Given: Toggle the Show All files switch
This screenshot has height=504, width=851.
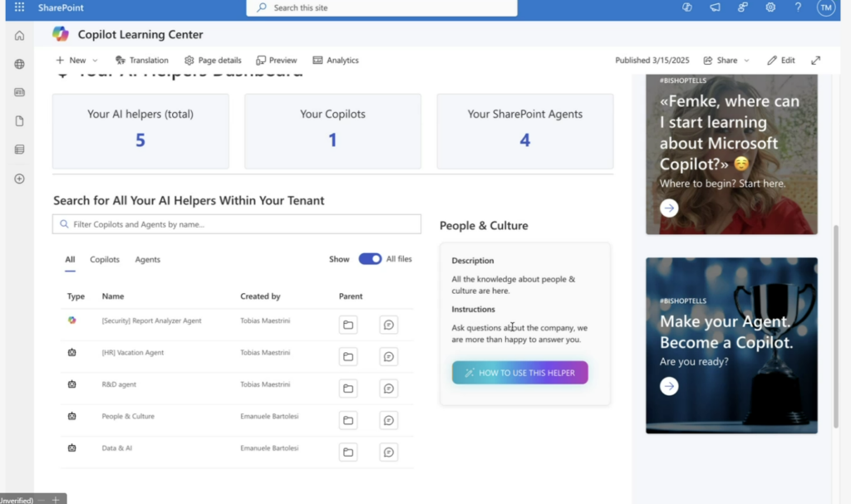Looking at the screenshot, I should coord(370,259).
